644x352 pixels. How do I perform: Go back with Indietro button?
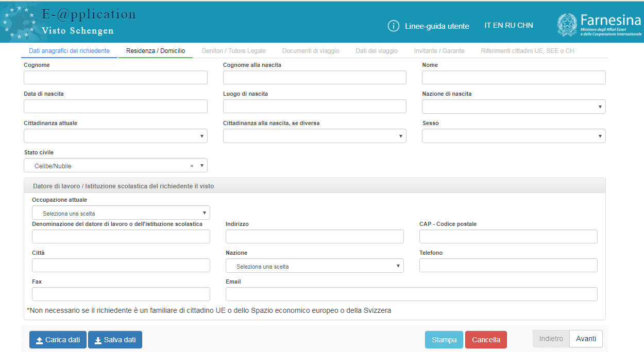point(551,339)
